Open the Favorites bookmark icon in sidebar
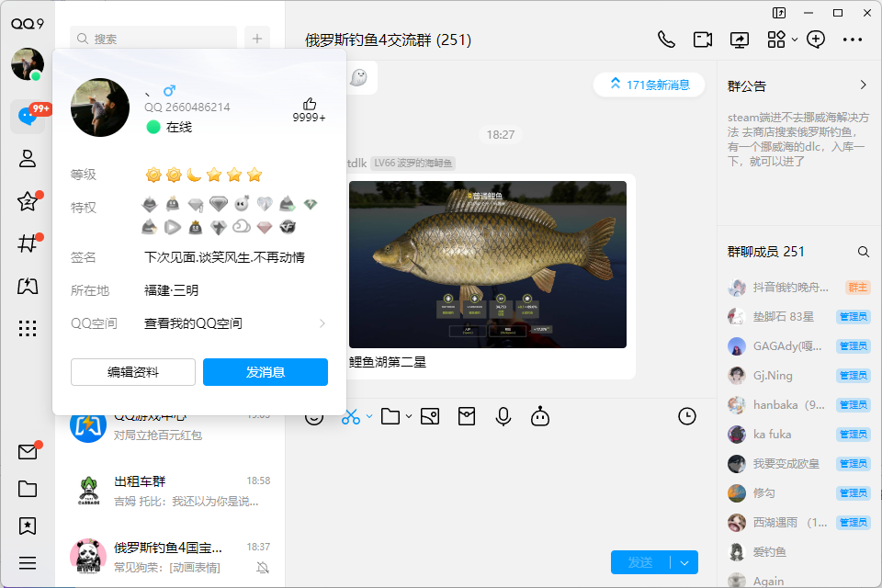 pyautogui.click(x=28, y=526)
